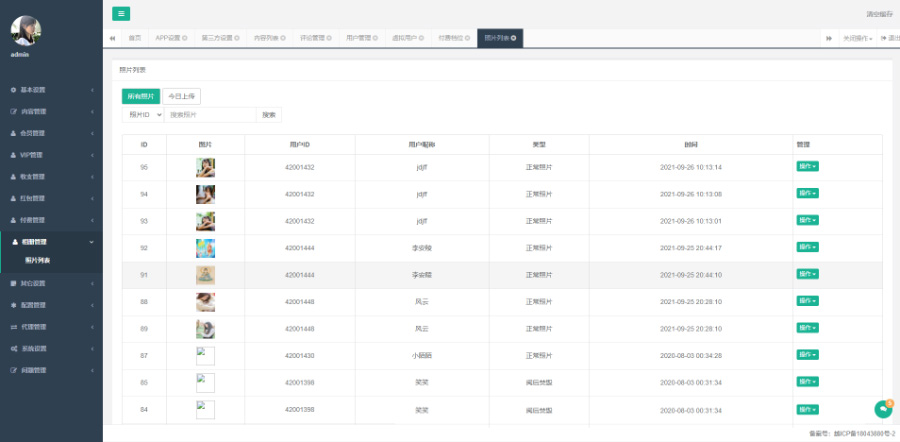
Task: Switch to the 用户管理 tab
Action: (x=361, y=38)
